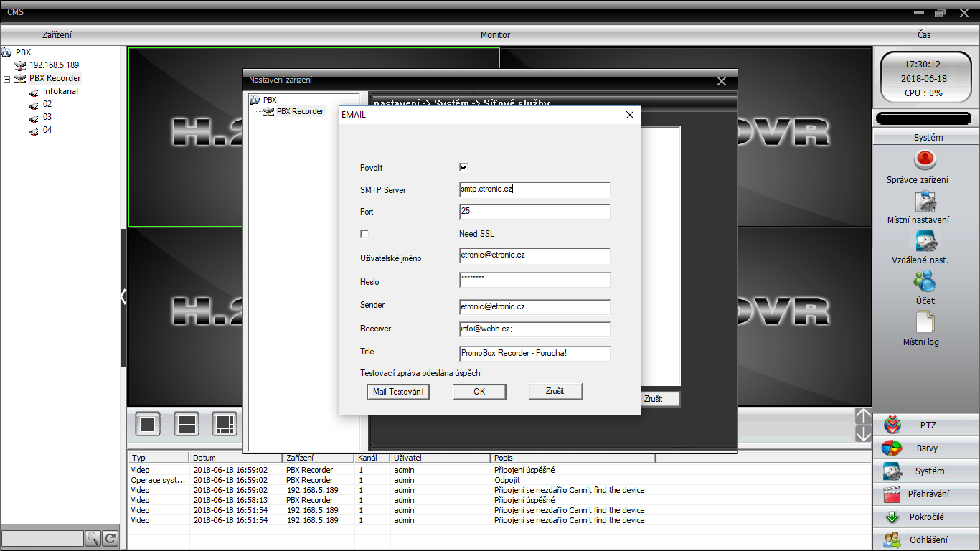Select four-view grid layout icon

point(187,424)
